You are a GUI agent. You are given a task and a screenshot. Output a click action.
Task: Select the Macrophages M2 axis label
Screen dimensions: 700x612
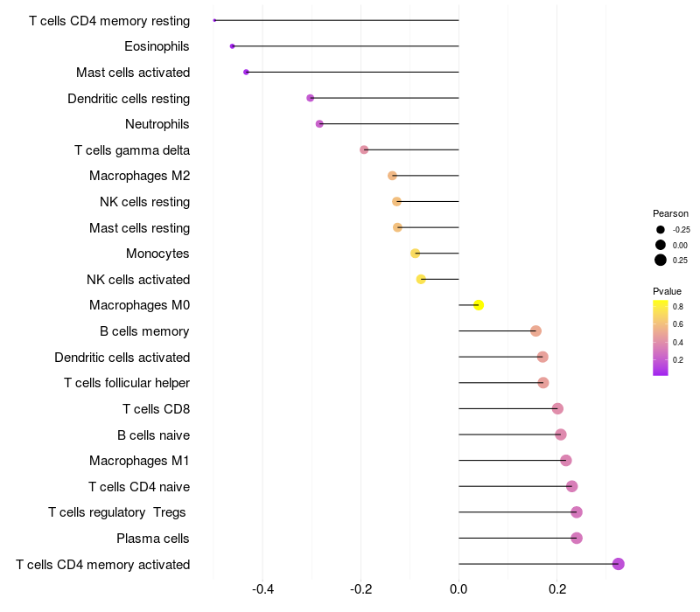pyautogui.click(x=140, y=176)
